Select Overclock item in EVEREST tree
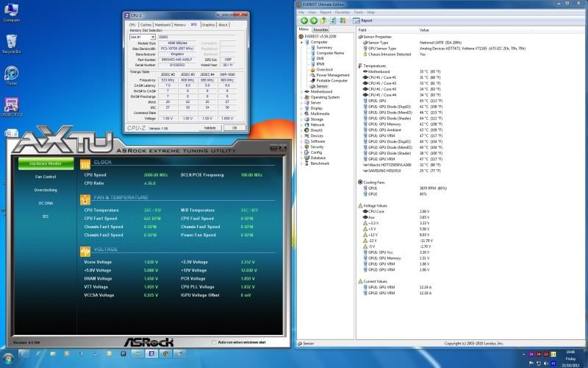The image size is (588, 368). pyautogui.click(x=324, y=70)
